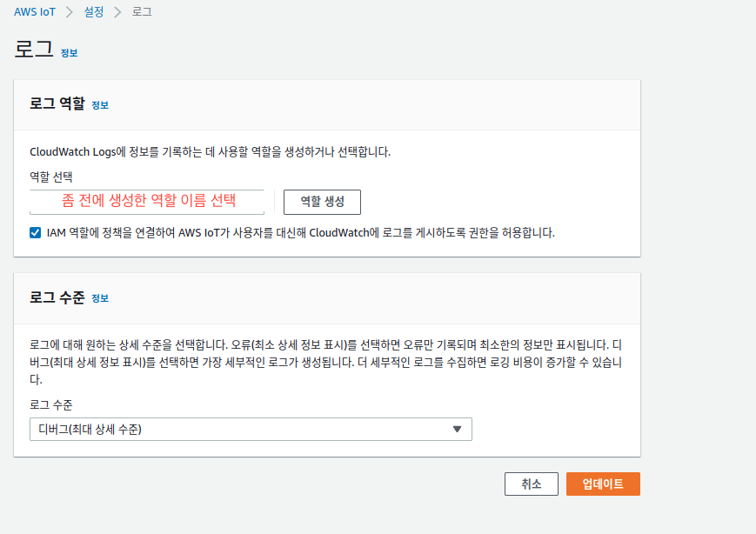This screenshot has width=756, height=534.
Task: Click the 역할 생성 button
Action: 322,202
